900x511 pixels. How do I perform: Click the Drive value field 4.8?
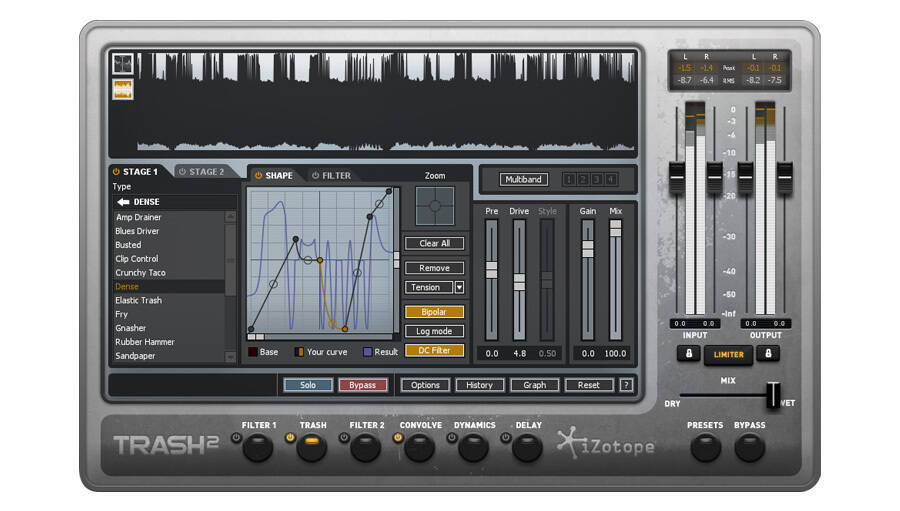coord(519,353)
